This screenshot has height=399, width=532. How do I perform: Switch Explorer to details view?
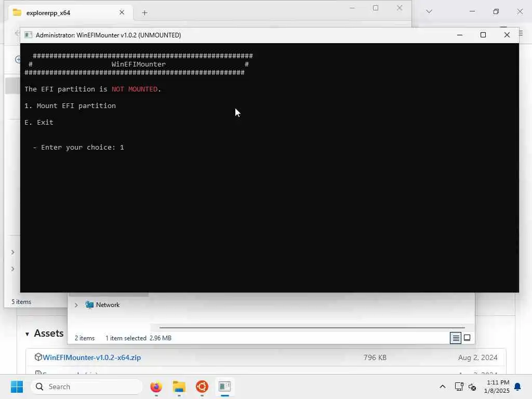point(456,338)
